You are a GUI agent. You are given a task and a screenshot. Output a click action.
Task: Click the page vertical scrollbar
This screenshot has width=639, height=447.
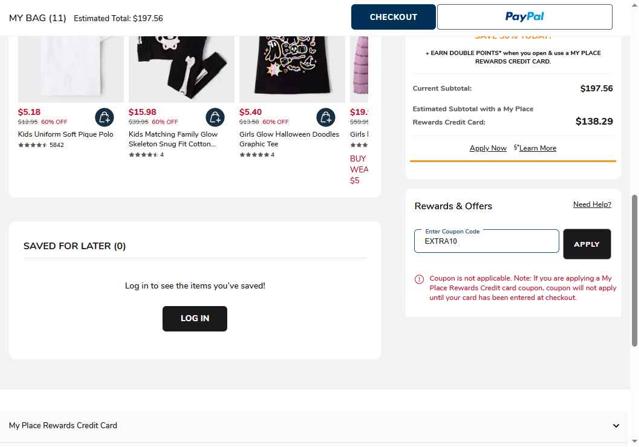[634, 270]
